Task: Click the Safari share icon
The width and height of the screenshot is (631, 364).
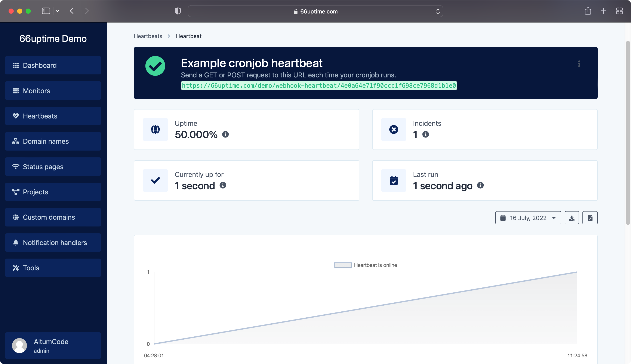Action: tap(588, 11)
